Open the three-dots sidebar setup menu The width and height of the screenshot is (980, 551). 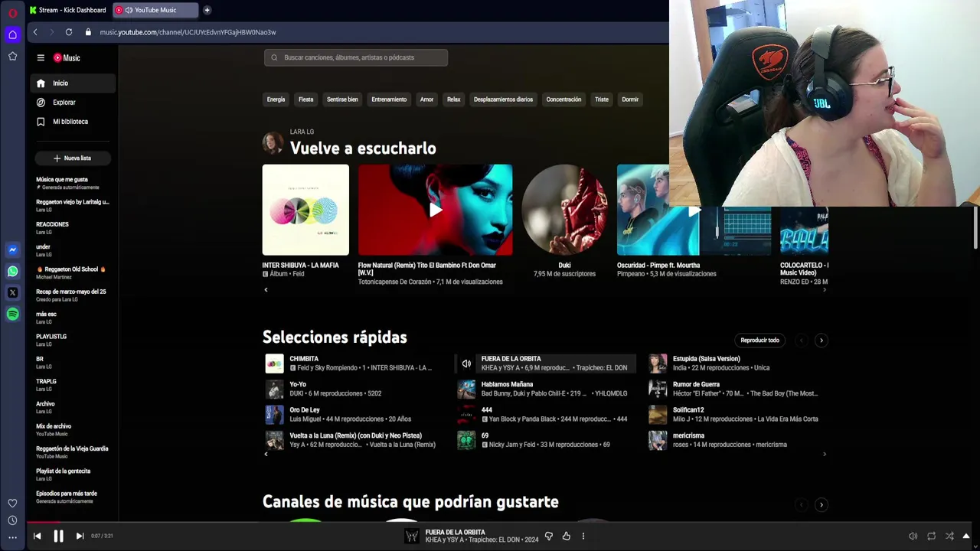click(12, 537)
